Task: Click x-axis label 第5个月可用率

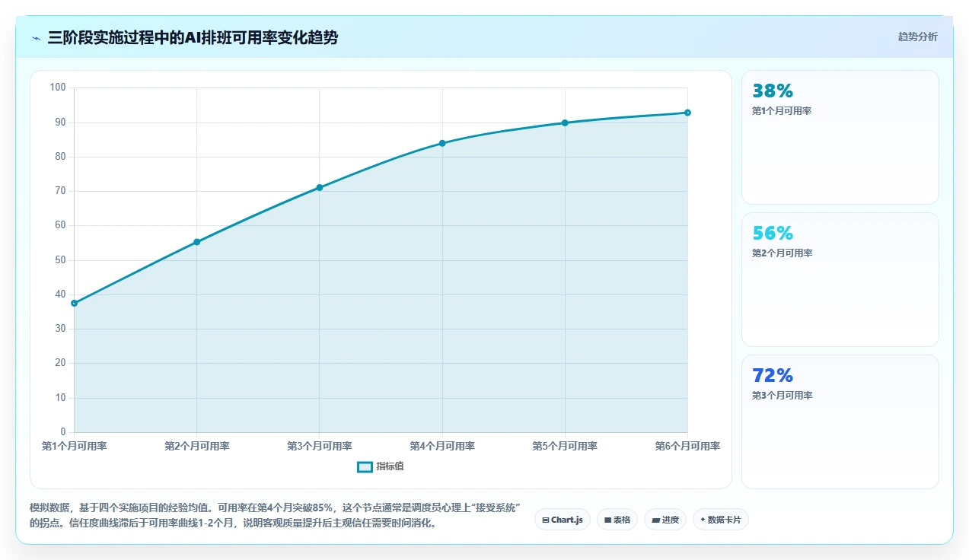Action: pyautogui.click(x=565, y=447)
